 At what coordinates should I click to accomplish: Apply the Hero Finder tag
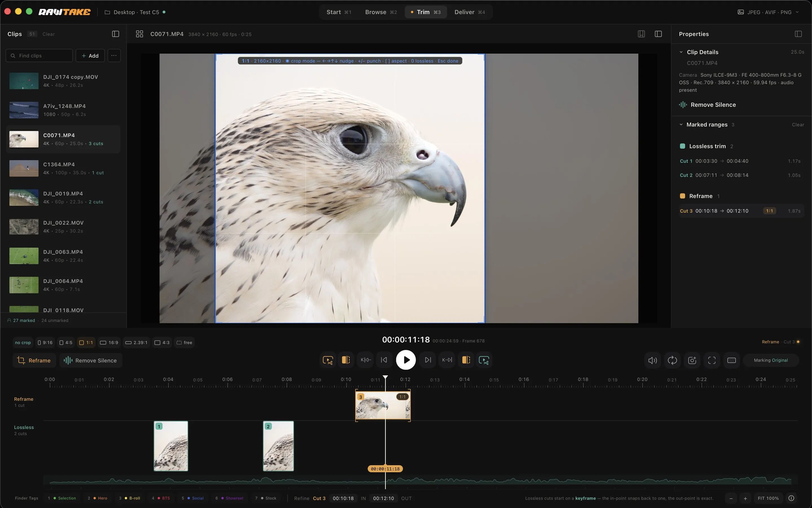coord(98,498)
